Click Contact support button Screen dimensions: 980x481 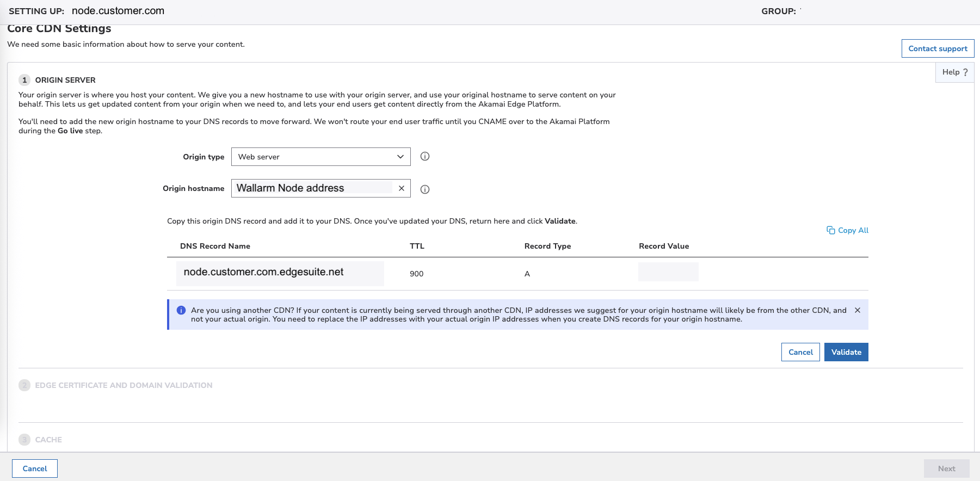click(x=938, y=48)
